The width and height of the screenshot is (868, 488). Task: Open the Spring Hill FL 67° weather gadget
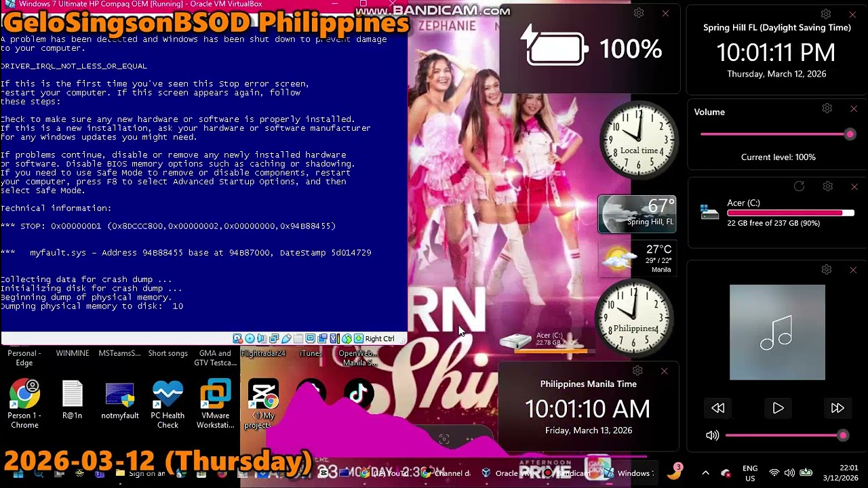(x=637, y=213)
